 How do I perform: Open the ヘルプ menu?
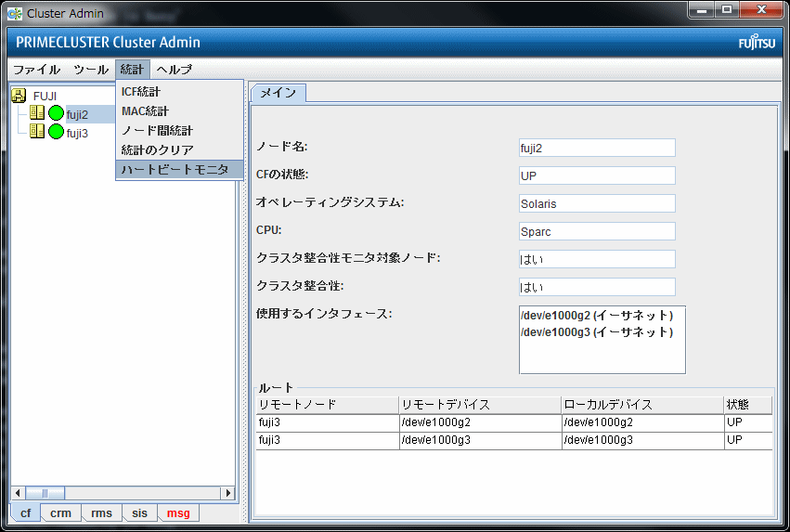click(174, 69)
